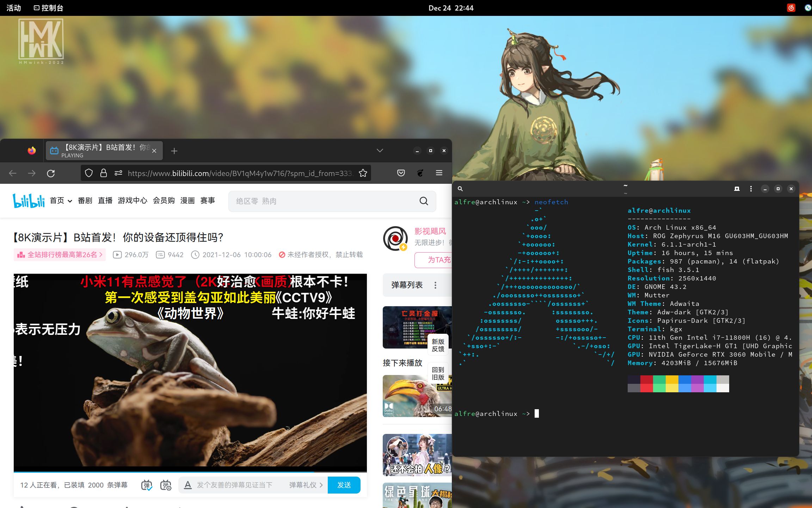Click the red NetEase music tray icon

(791, 8)
